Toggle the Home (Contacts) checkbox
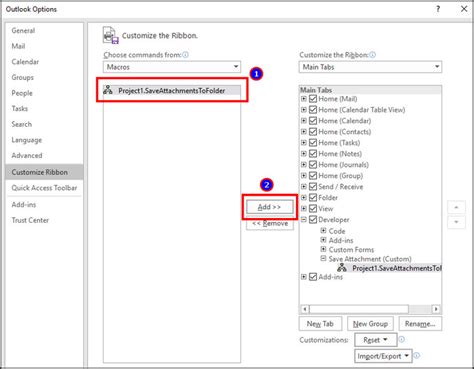This screenshot has width=474, height=369. coord(313,132)
